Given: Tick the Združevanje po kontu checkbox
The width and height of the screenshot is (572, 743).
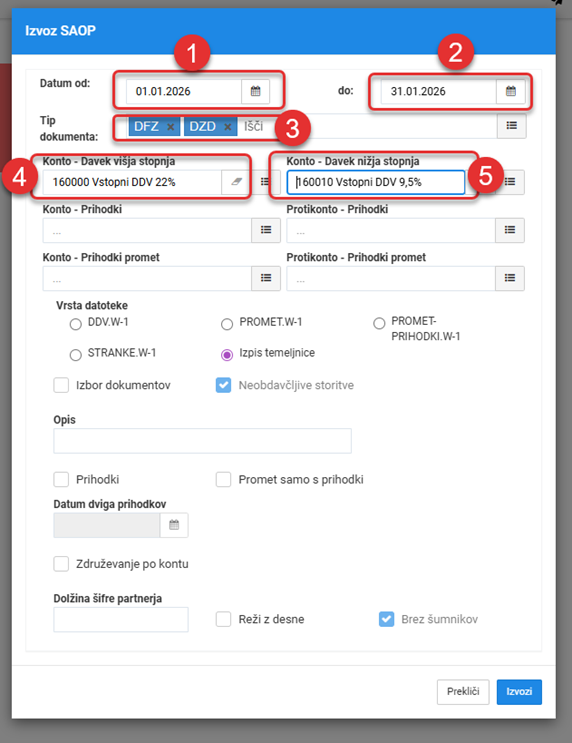Looking at the screenshot, I should pos(61,564).
